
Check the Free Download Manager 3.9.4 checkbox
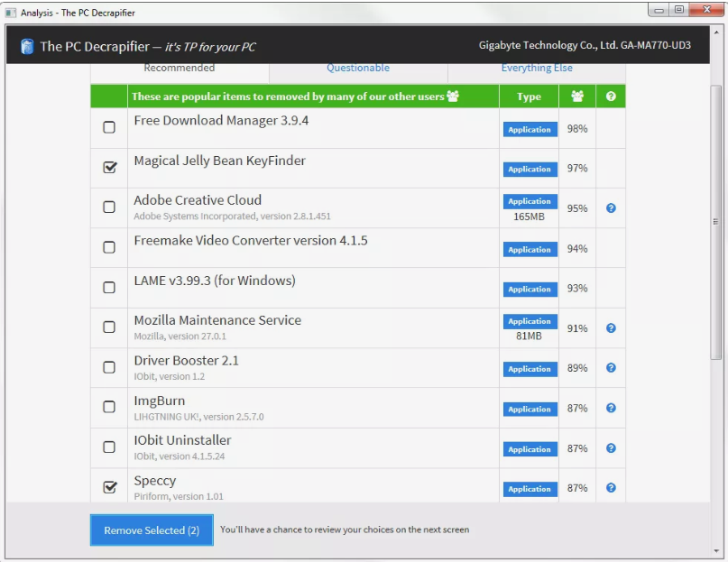109,127
